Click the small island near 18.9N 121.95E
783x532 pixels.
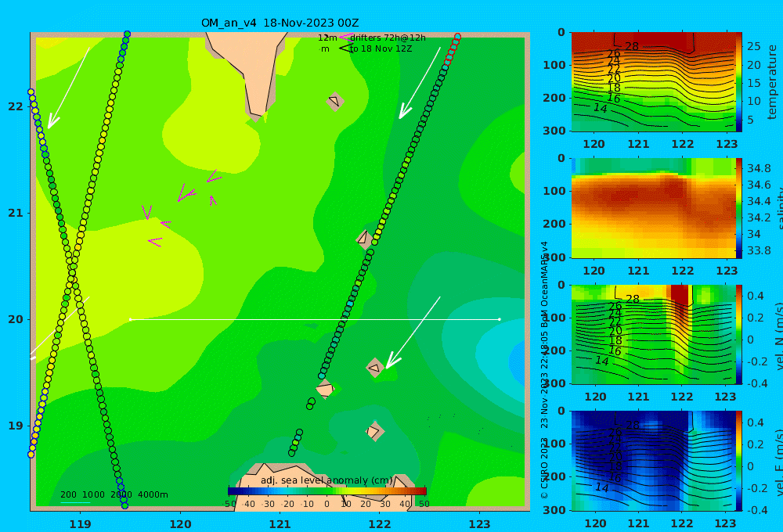click(373, 431)
